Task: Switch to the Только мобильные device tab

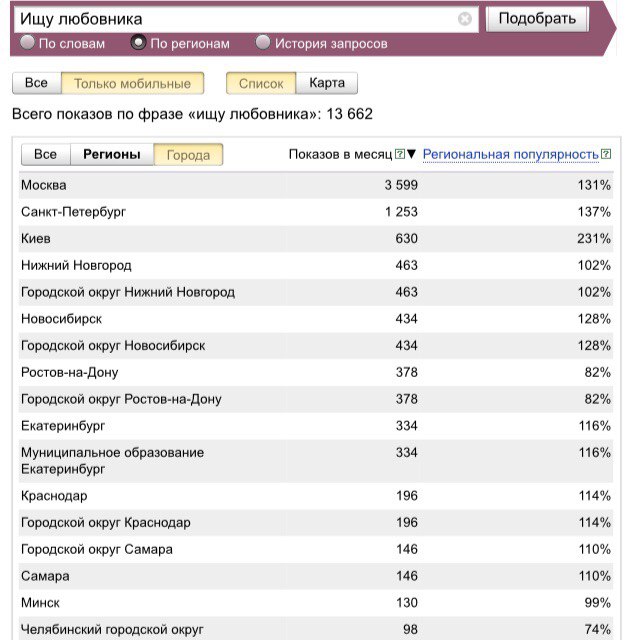Action: 132,84
